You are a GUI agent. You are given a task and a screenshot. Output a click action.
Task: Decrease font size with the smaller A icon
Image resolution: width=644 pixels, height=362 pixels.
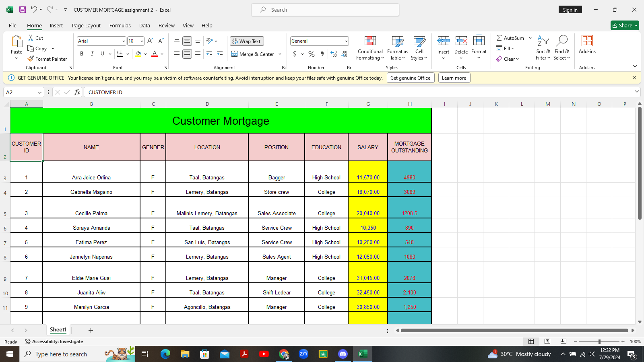[x=161, y=41]
